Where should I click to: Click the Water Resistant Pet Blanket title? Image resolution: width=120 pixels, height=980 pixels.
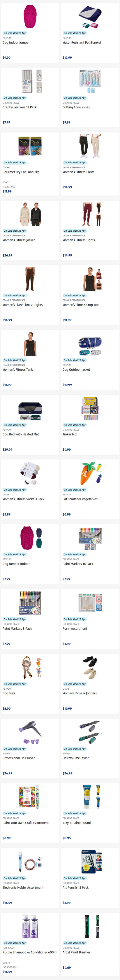[82, 43]
